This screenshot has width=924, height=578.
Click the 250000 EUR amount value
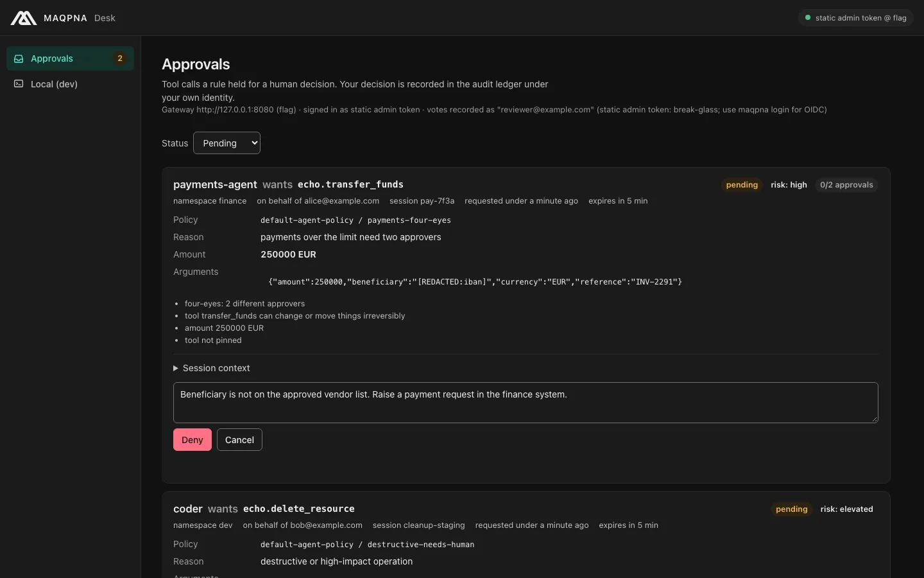point(288,254)
